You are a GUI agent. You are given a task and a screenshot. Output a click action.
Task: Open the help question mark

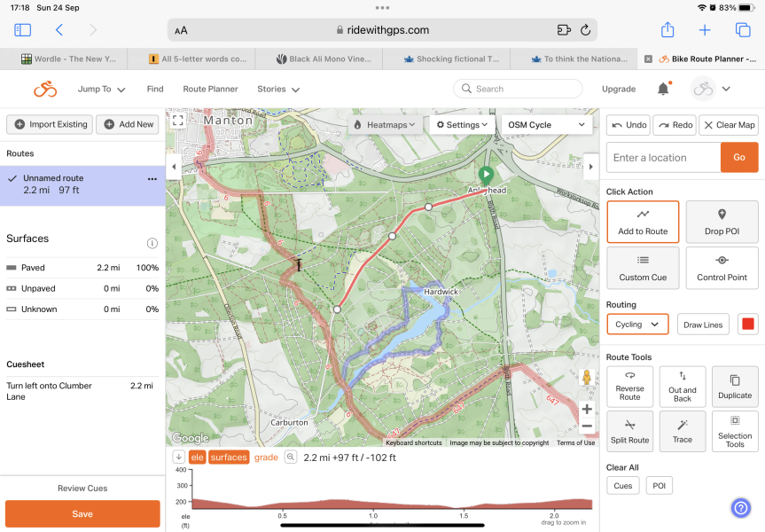tap(740, 508)
